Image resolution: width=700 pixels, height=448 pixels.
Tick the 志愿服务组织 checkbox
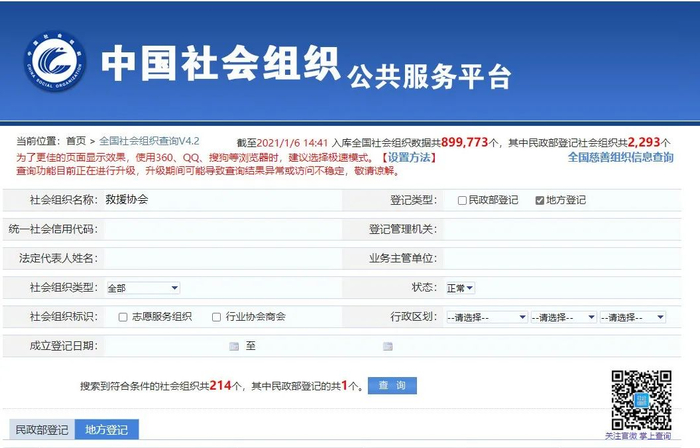(x=123, y=317)
